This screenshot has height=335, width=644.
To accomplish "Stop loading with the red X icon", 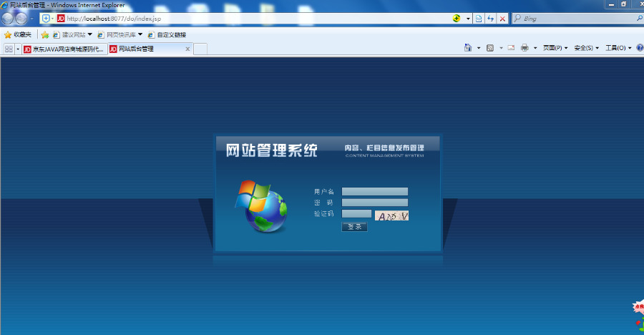I will coord(502,19).
